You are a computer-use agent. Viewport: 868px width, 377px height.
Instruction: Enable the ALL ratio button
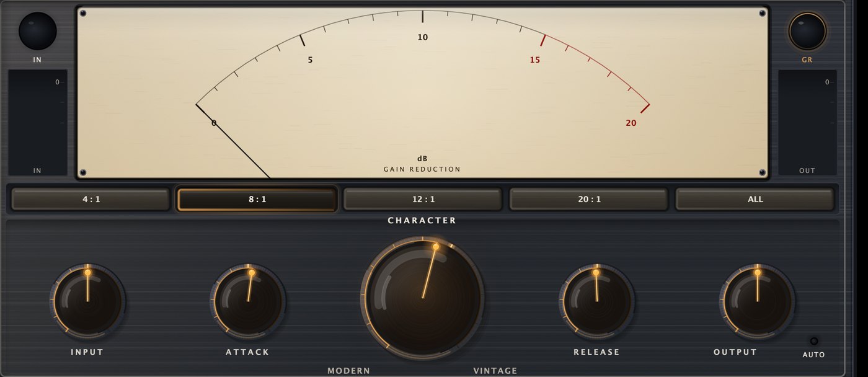[755, 199]
